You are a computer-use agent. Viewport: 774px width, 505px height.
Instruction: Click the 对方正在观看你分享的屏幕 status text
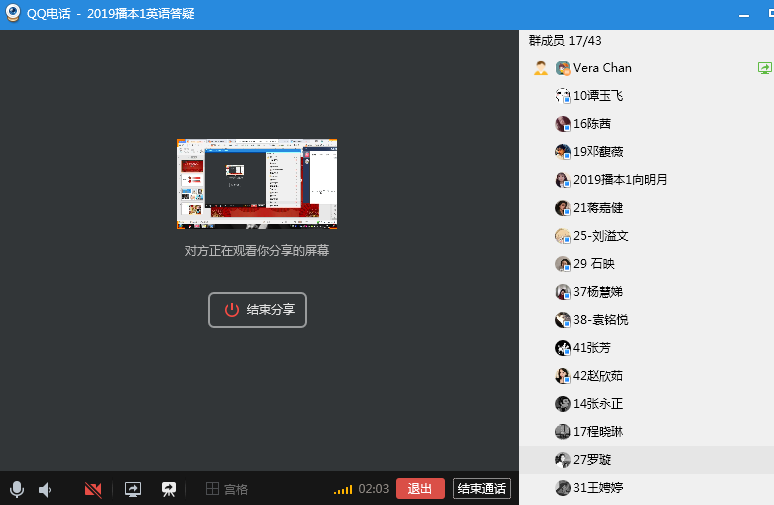(x=257, y=251)
